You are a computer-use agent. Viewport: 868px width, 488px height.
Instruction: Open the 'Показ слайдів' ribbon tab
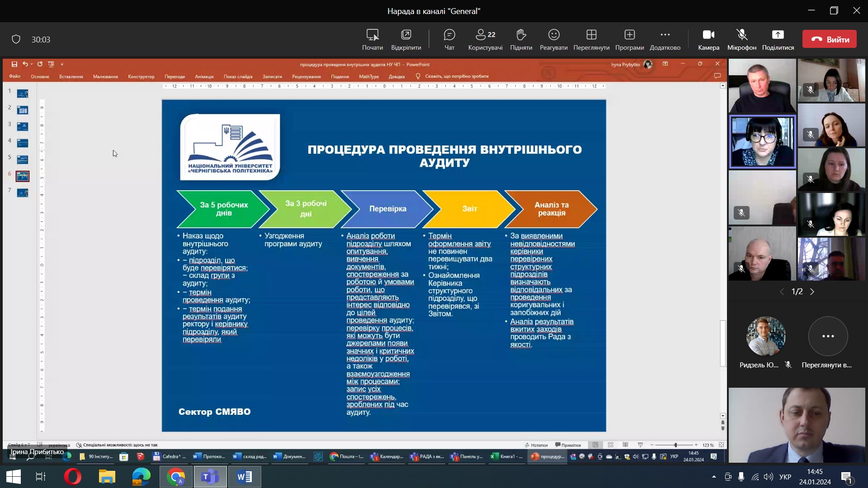pos(238,76)
